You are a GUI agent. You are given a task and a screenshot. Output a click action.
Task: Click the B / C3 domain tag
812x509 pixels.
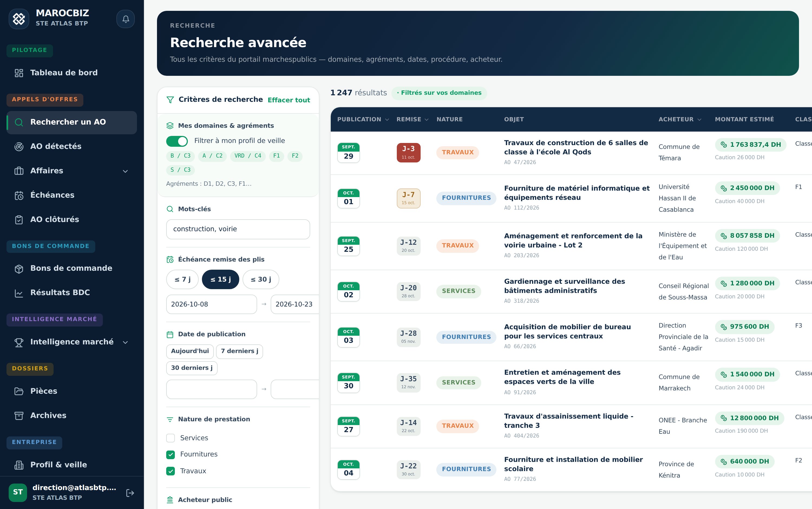point(180,156)
